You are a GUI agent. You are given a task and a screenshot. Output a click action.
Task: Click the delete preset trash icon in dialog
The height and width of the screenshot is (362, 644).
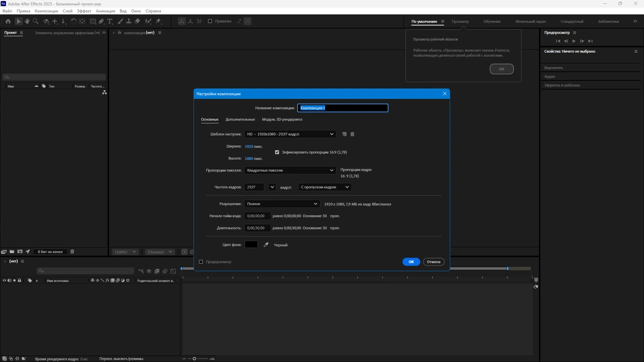click(353, 134)
